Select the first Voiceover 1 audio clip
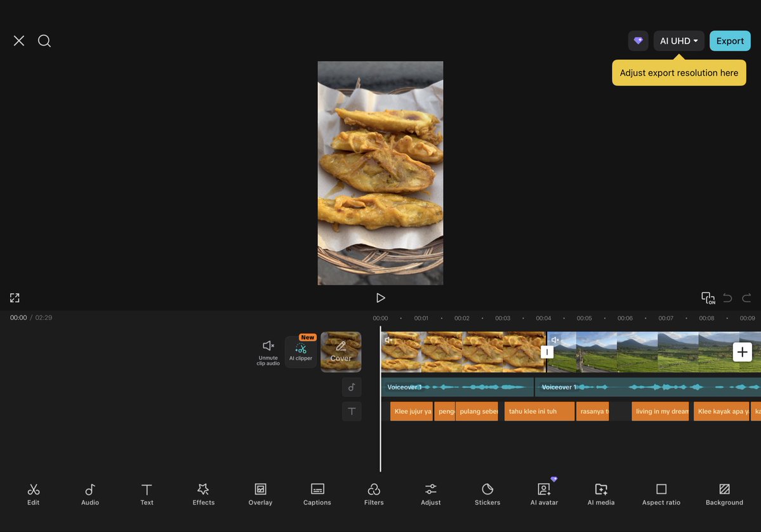 pyautogui.click(x=457, y=387)
